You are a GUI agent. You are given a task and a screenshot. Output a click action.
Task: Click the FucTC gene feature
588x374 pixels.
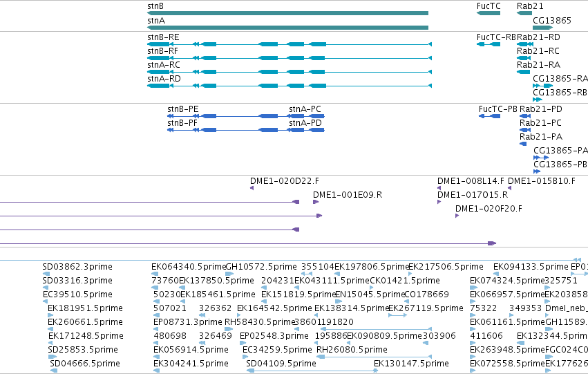(x=489, y=13)
